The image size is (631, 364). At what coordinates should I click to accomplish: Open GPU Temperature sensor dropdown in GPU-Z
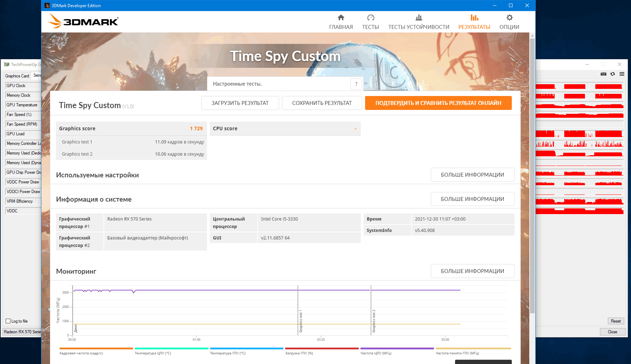(x=23, y=105)
